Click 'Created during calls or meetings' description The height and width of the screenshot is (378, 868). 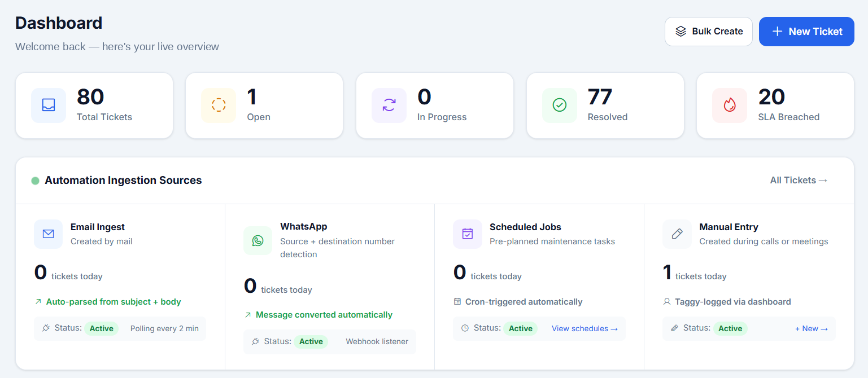(764, 241)
